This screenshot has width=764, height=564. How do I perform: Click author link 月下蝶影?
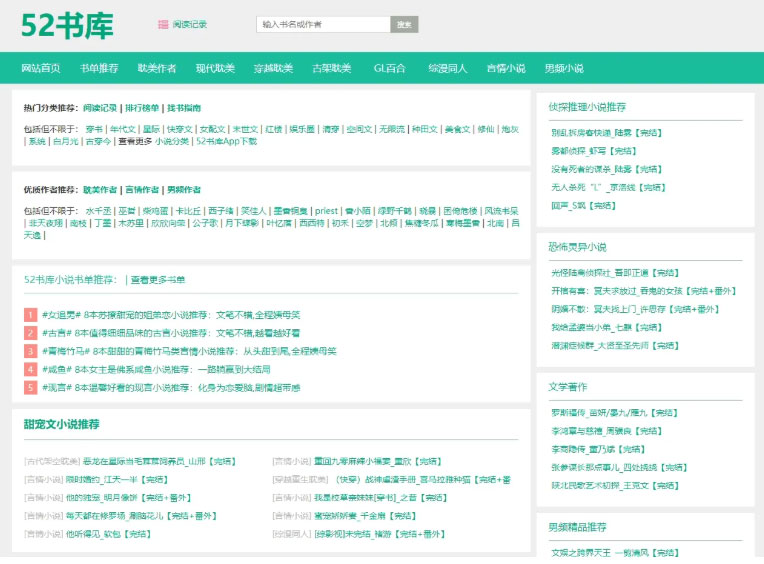tap(242, 223)
